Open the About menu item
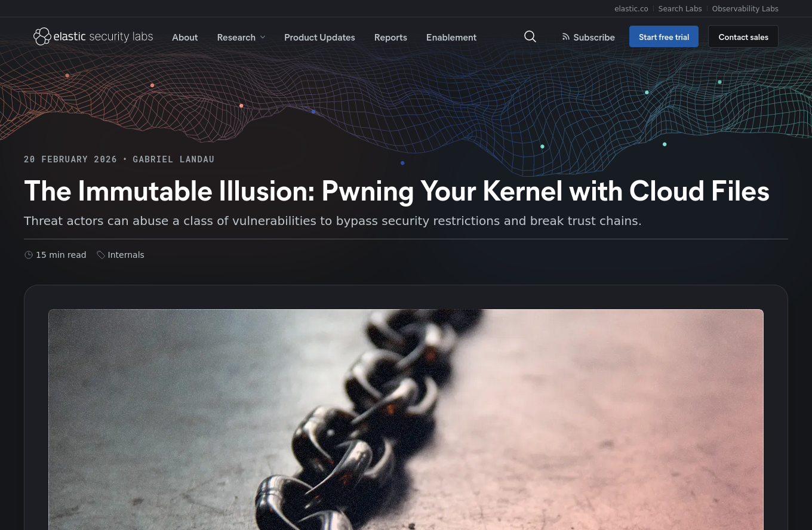 [185, 37]
